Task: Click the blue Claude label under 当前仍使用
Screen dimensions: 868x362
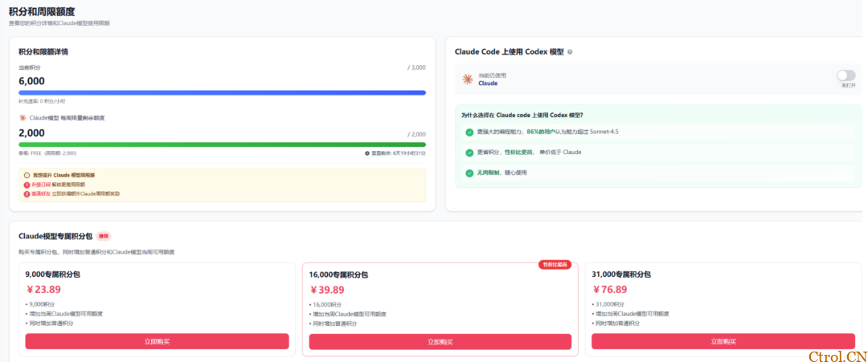Action: pyautogui.click(x=488, y=83)
